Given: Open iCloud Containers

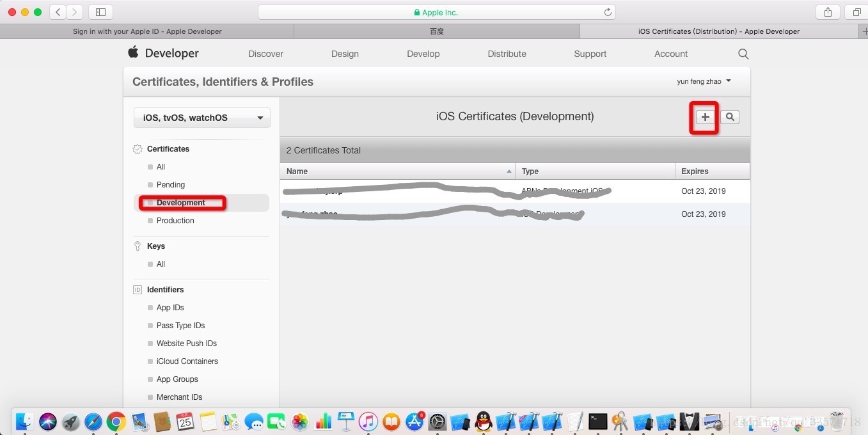Looking at the screenshot, I should [187, 361].
